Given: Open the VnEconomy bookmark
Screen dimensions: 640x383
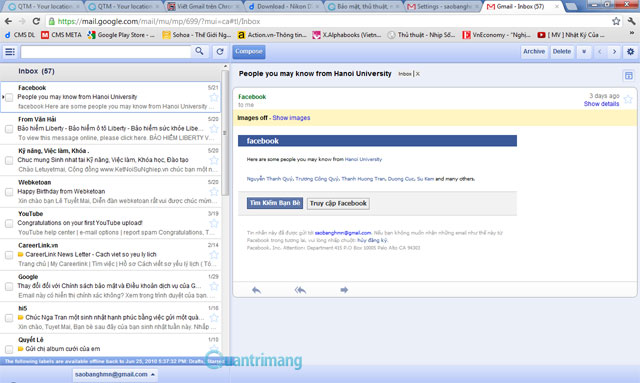Looking at the screenshot, I should click(x=496, y=35).
